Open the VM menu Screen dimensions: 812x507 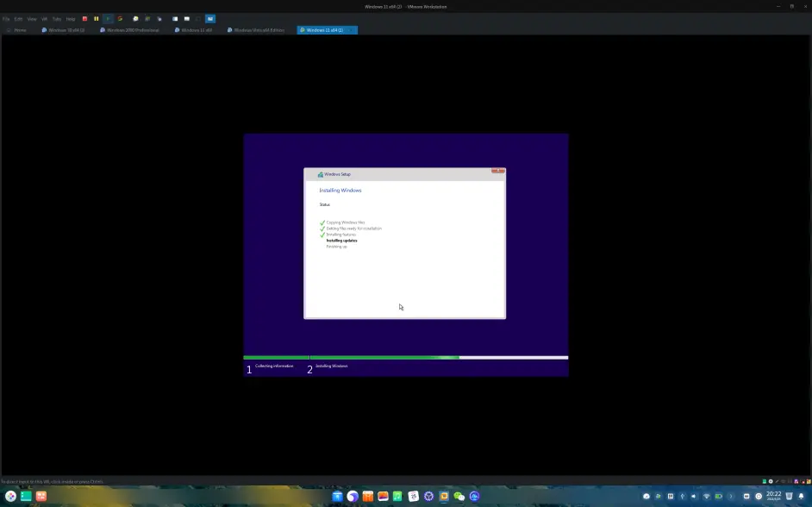coord(44,19)
